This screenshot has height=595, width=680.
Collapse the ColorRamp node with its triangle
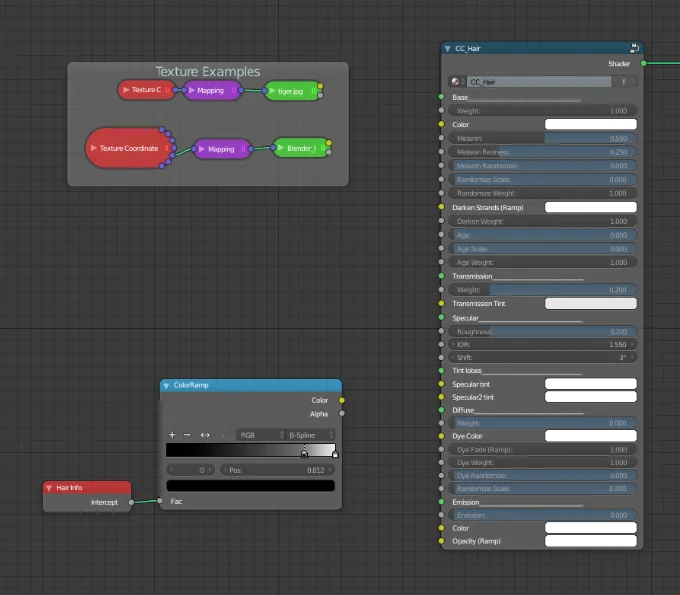pos(166,386)
